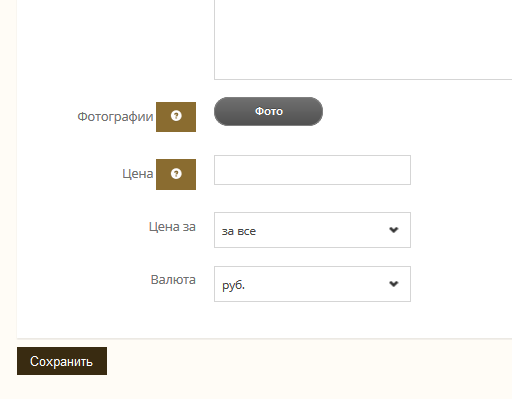Click the Цена field label
Screen dimensions: 512x399
coord(138,174)
